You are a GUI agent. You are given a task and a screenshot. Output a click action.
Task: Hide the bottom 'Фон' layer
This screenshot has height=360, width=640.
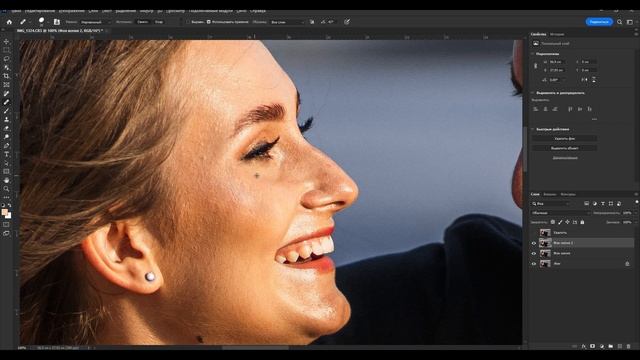click(x=533, y=264)
